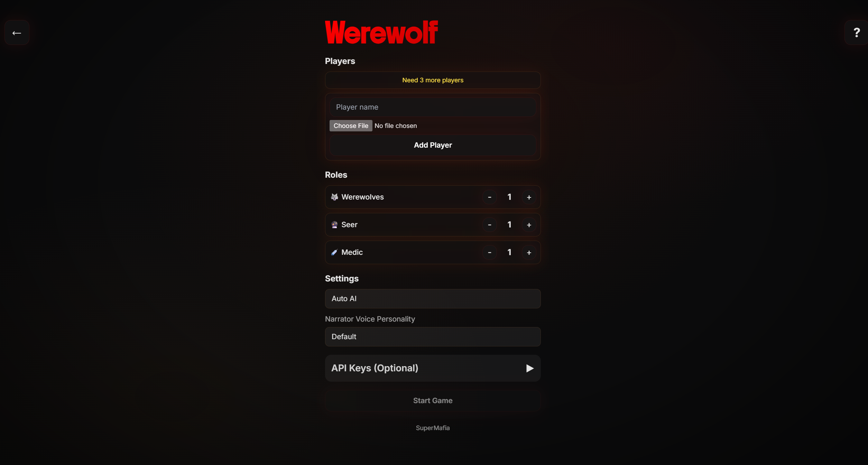Open the SuperMafia footer link
Image resolution: width=868 pixels, height=465 pixels.
click(x=433, y=428)
